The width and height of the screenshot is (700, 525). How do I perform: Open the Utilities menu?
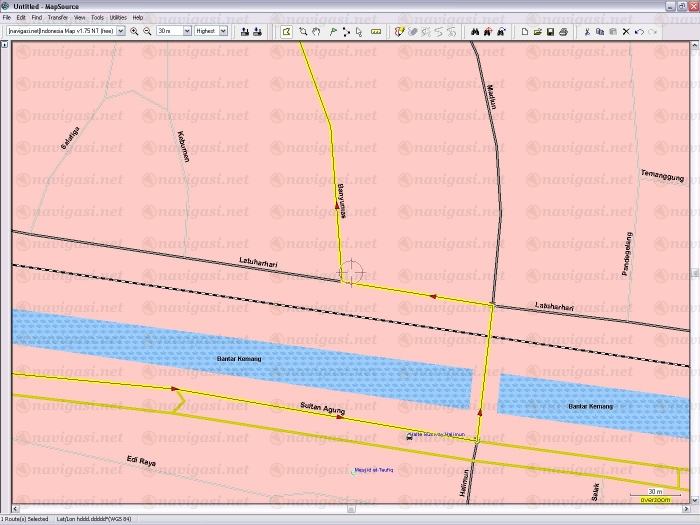point(118,17)
